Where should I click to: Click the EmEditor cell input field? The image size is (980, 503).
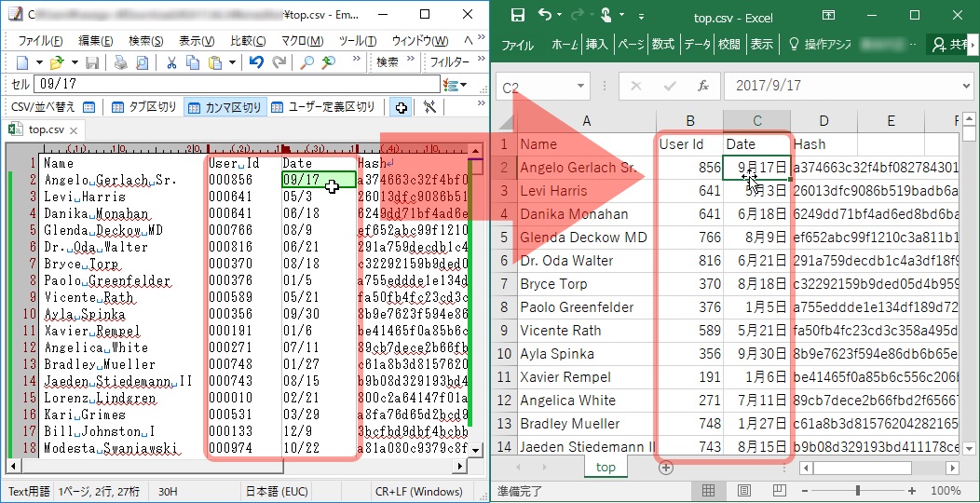pyautogui.click(x=237, y=84)
